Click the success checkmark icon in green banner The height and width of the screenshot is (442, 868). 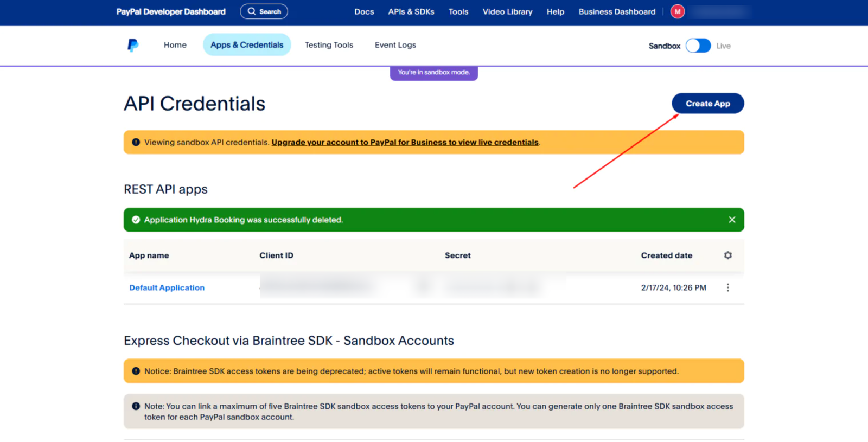pyautogui.click(x=136, y=220)
